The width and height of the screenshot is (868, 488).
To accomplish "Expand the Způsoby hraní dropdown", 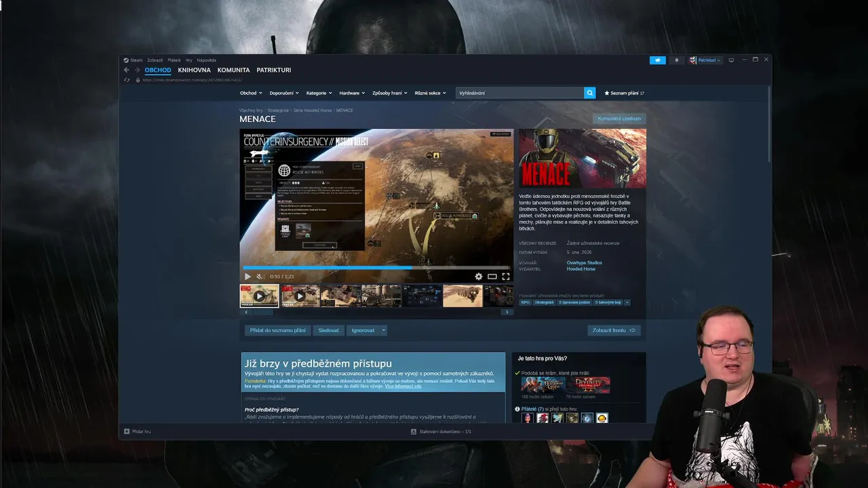I will [389, 93].
